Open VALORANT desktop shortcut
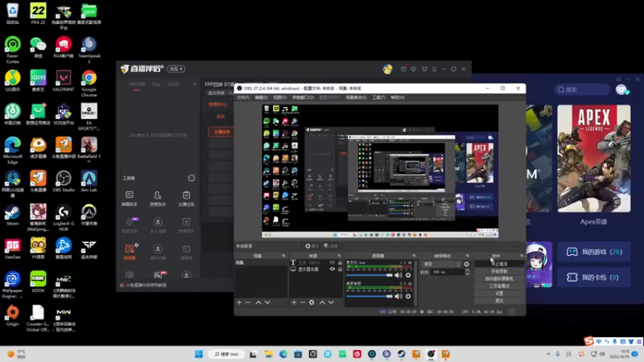 pos(64,81)
